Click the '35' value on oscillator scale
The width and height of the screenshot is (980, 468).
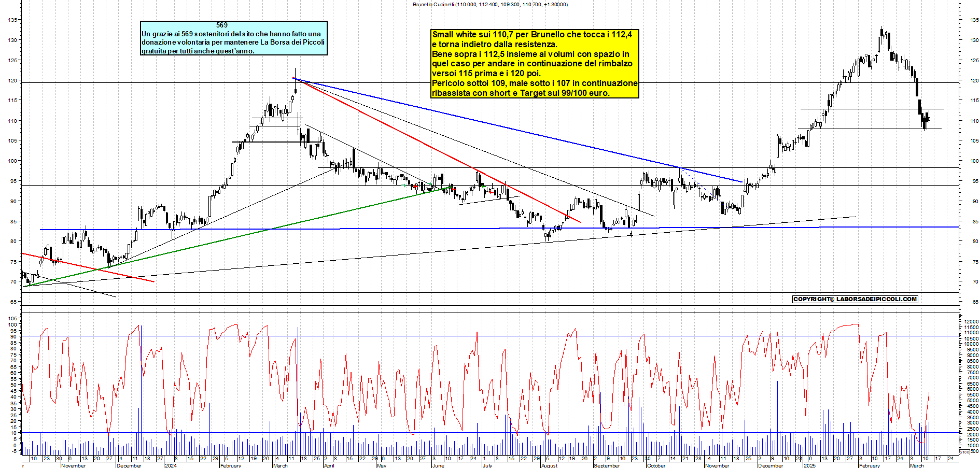click(x=13, y=403)
